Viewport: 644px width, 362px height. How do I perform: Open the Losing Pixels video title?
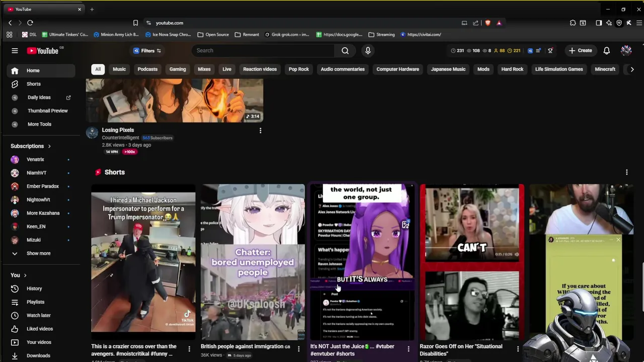[x=118, y=130]
